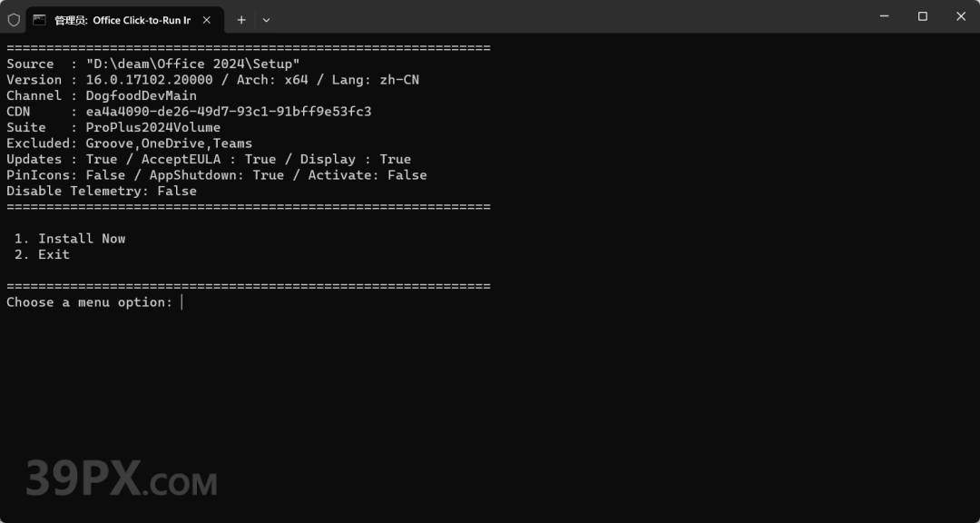The image size is (980, 523).
Task: Expand the new tab profile dropdown chevron
Action: click(x=266, y=20)
